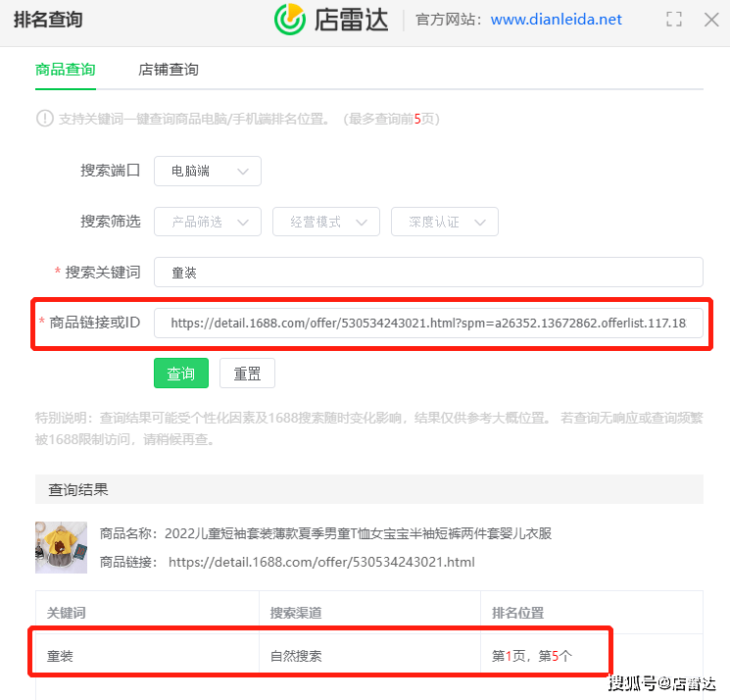Click the 店雷达 logo icon
This screenshot has width=730, height=700.
pyautogui.click(x=290, y=20)
